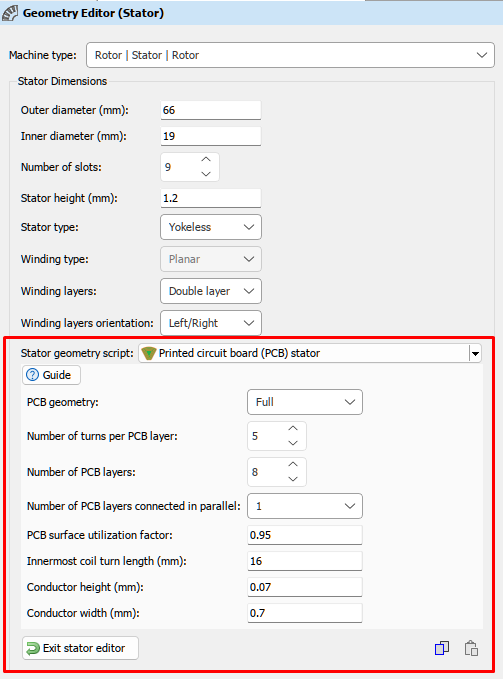Open the Winding type Planar dropdown
503x679 pixels.
(211, 259)
